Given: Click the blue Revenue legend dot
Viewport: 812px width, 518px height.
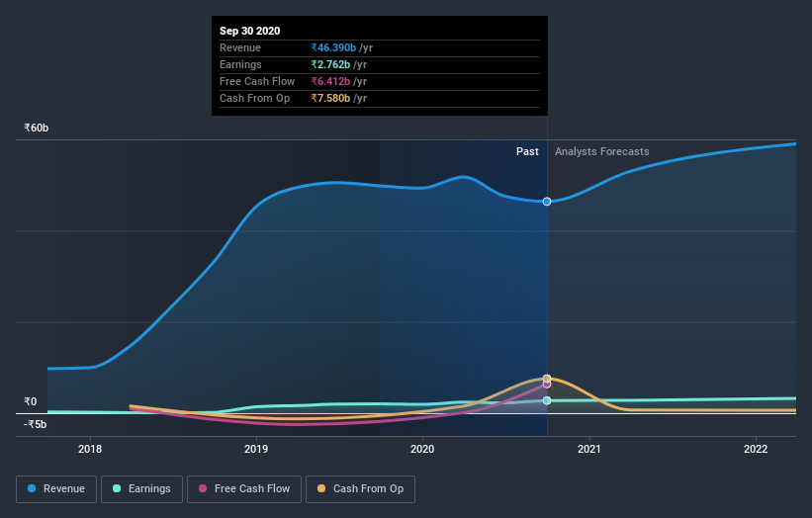Looking at the screenshot, I should (x=32, y=488).
